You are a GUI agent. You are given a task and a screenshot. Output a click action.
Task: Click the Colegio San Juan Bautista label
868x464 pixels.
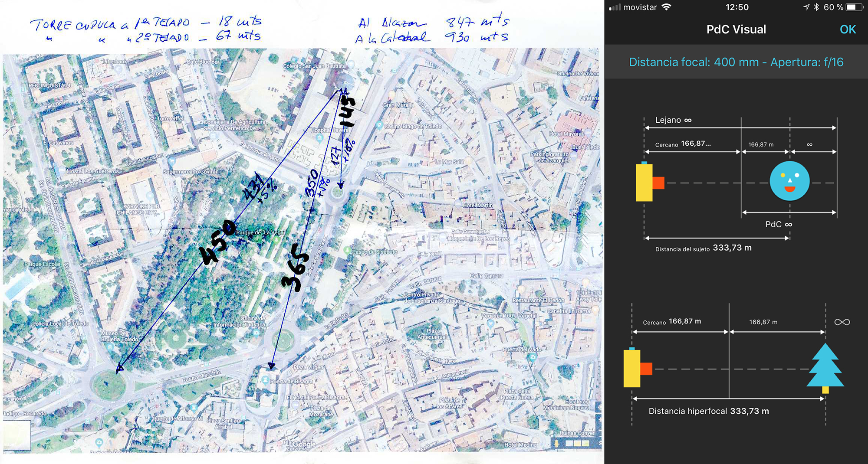click(315, 66)
